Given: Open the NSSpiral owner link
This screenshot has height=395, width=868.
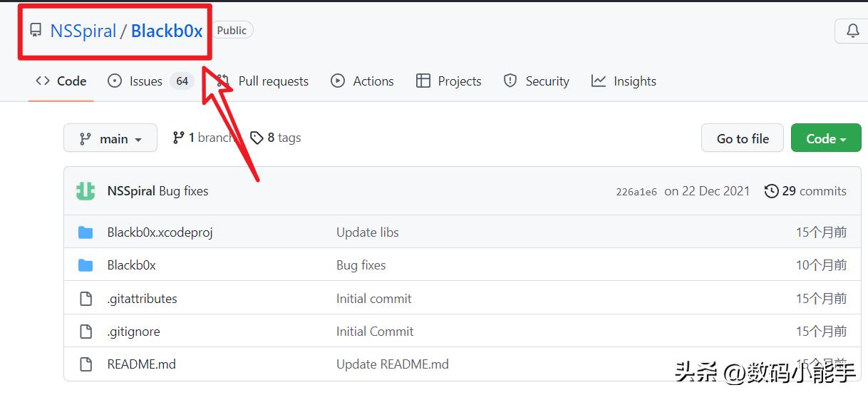Looking at the screenshot, I should (83, 31).
